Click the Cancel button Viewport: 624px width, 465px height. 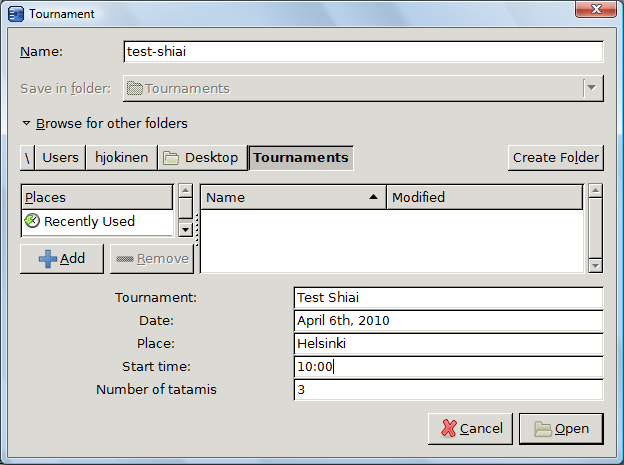470,429
